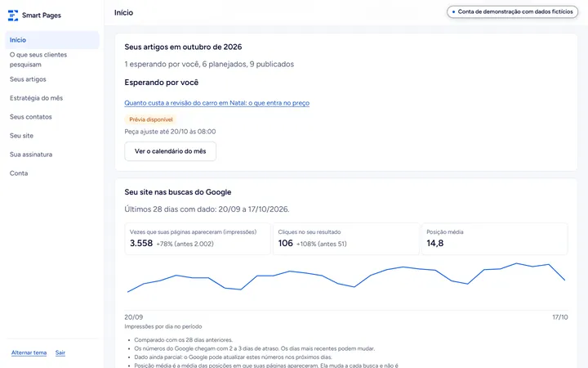The width and height of the screenshot is (588, 368).
Task: Go to Seus artigos in sidebar
Action: [52, 79]
